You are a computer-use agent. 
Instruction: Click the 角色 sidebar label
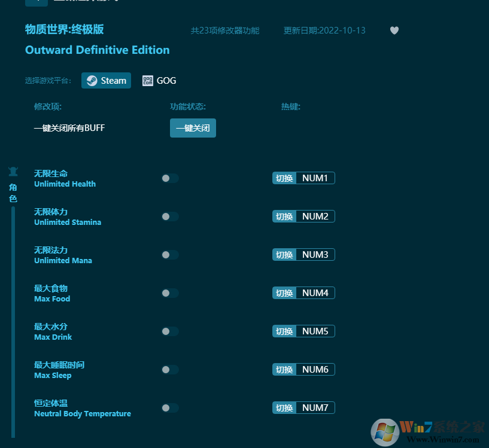(13, 193)
